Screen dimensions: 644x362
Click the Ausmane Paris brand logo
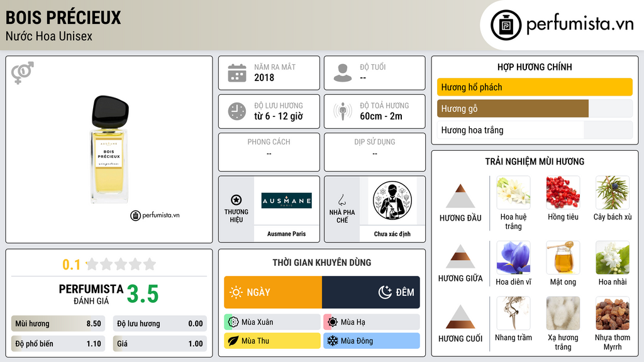pos(287,200)
